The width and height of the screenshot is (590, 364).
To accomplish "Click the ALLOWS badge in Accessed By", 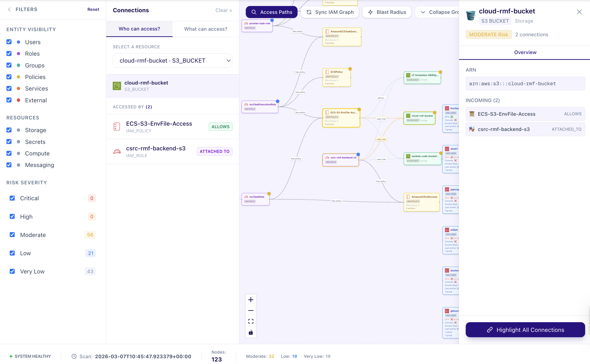I will [220, 127].
